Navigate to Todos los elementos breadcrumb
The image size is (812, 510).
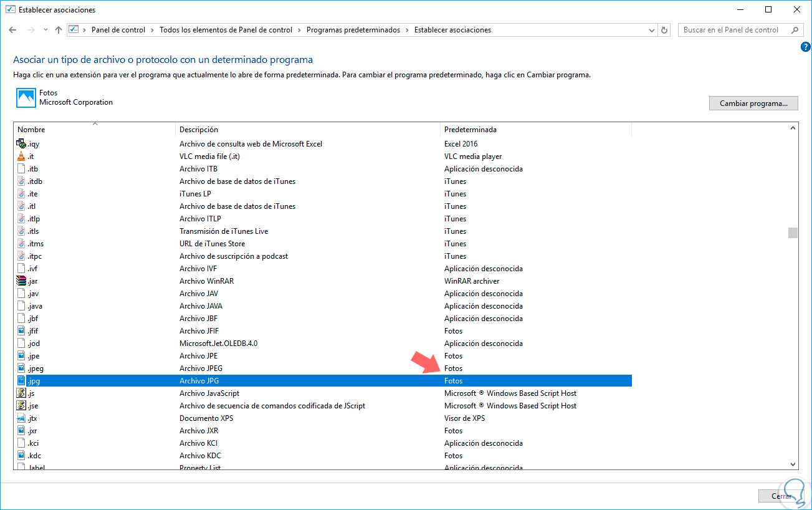click(x=226, y=30)
